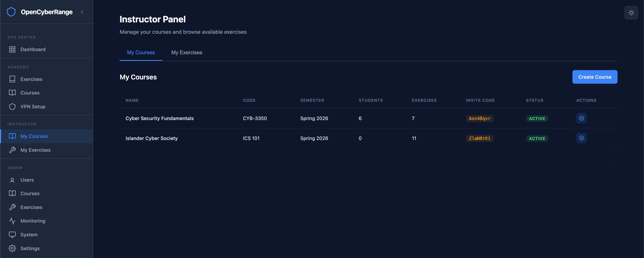This screenshot has width=644, height=258.
Task: Open settings gear for Islander Cyber Society
Action: tap(581, 138)
